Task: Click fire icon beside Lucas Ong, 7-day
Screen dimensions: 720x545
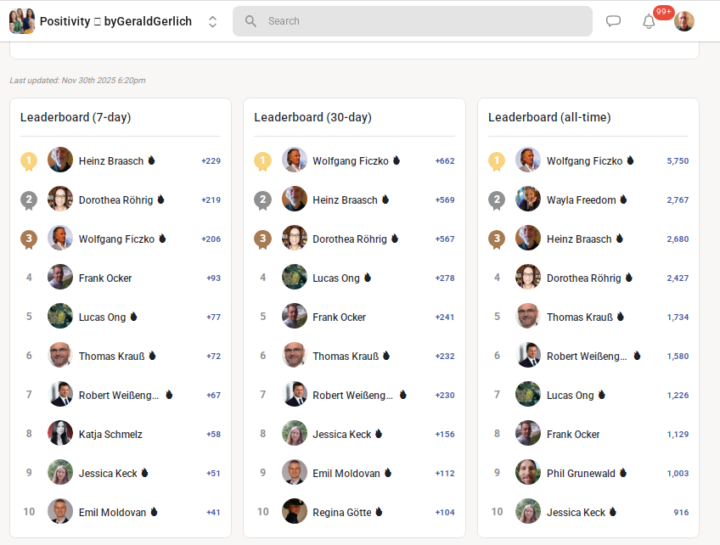Action: click(134, 316)
